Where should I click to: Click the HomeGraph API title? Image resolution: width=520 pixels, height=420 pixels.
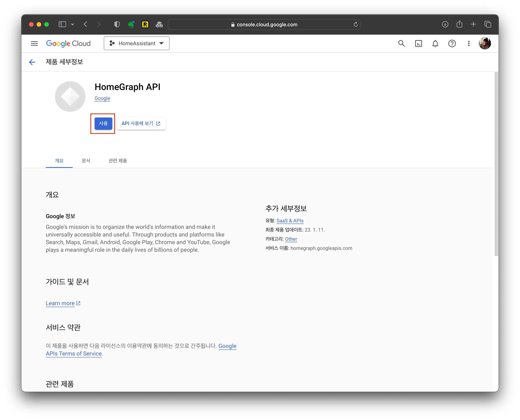coord(127,87)
